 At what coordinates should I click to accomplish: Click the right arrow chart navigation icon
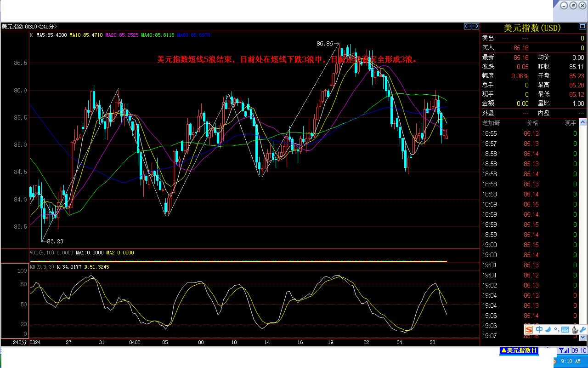tap(475, 26)
